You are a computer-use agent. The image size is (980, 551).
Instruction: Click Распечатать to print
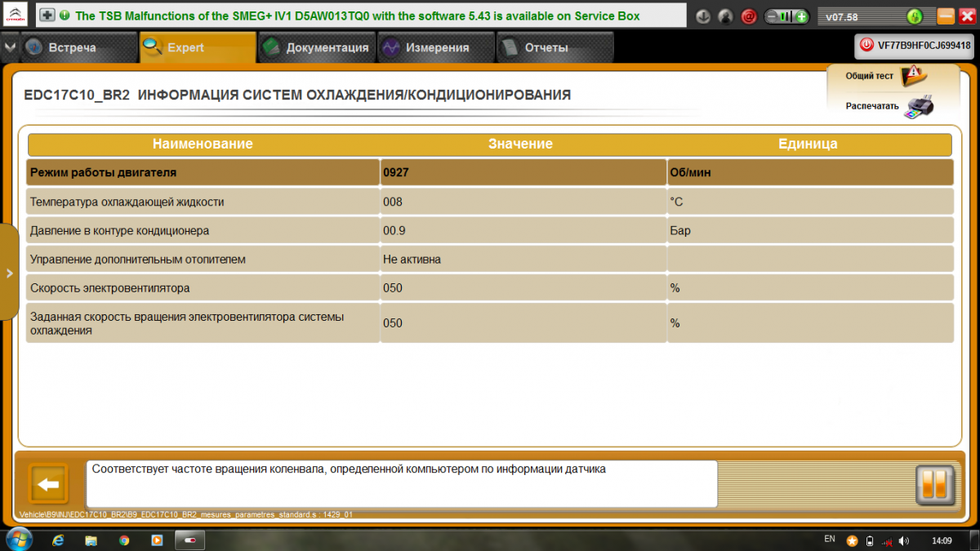click(x=872, y=106)
